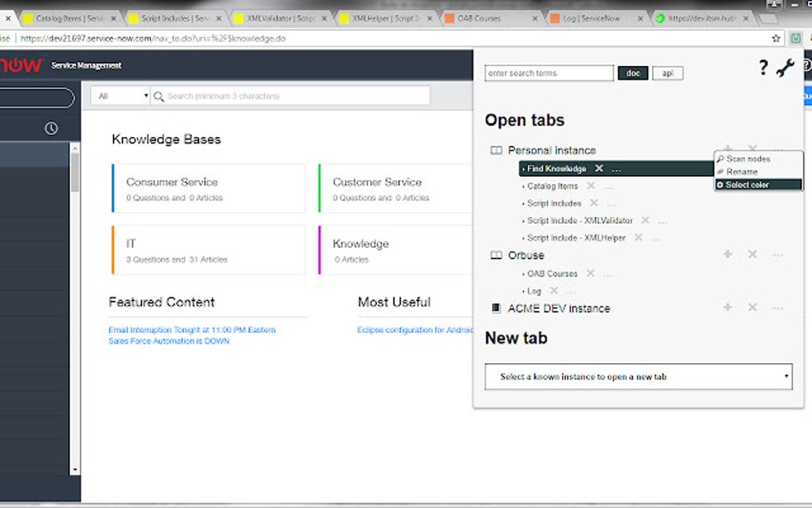Viewport: 812px width, 508px height.
Task: Click the question mark help icon
Action: pyautogui.click(x=763, y=68)
